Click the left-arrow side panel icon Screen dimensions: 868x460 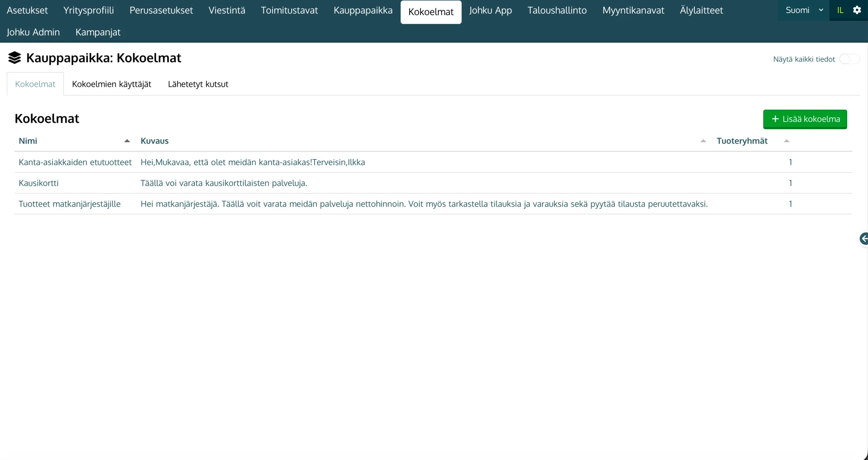point(864,239)
